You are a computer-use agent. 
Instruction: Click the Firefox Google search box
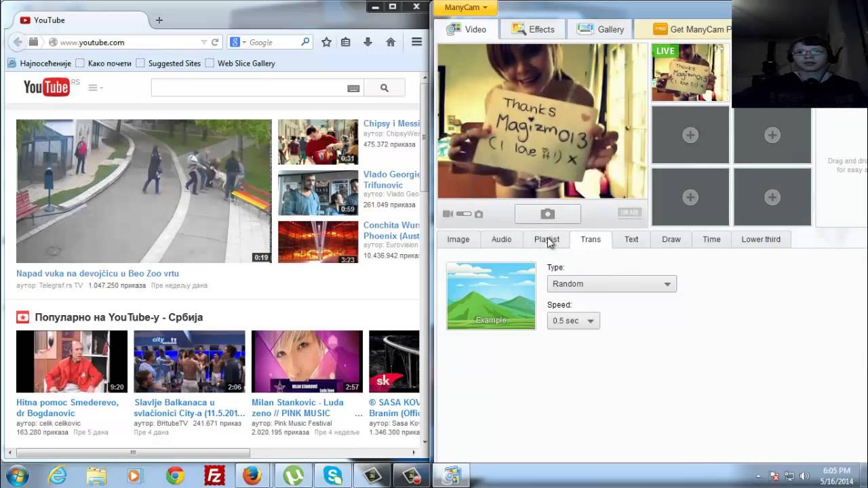click(270, 42)
